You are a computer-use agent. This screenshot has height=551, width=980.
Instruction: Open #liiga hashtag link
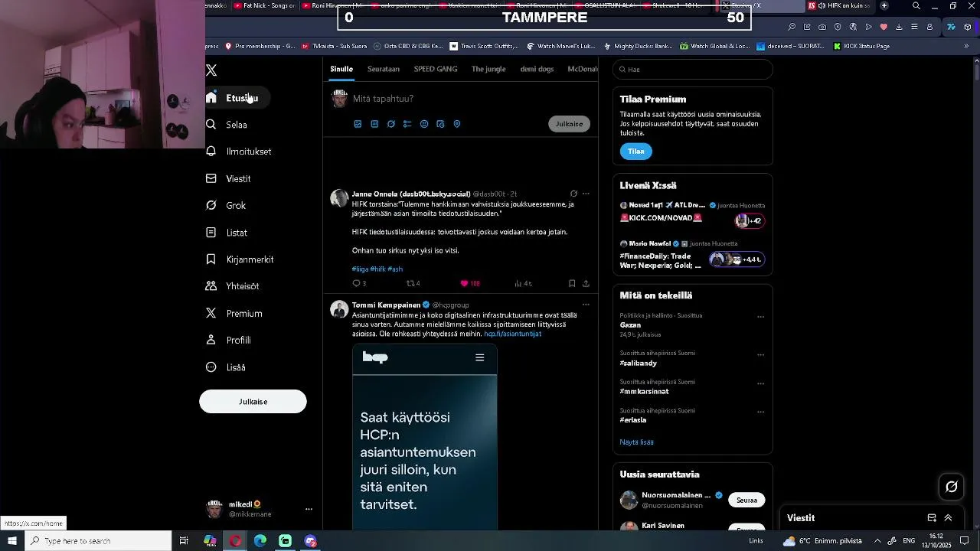360,269
